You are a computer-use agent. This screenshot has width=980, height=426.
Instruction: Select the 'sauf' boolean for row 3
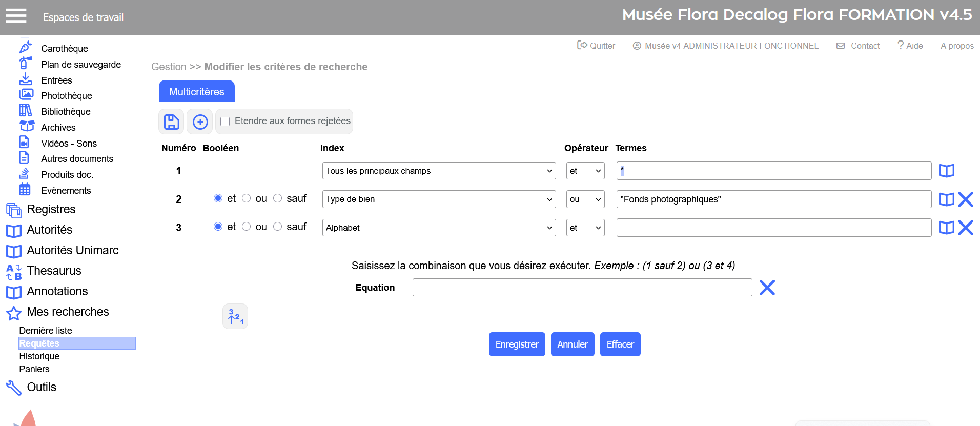(x=278, y=227)
